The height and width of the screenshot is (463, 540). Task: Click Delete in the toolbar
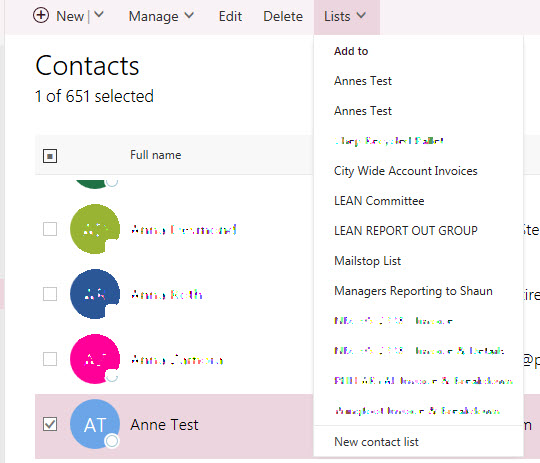283,16
